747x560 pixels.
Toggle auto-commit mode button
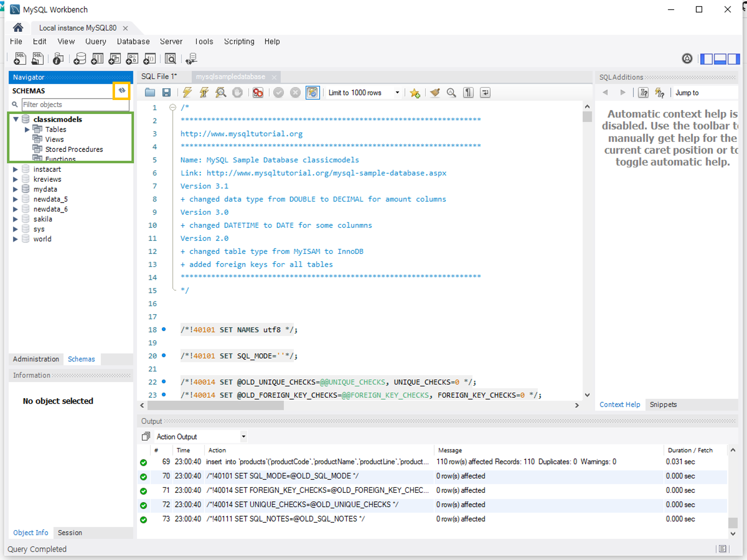[312, 93]
